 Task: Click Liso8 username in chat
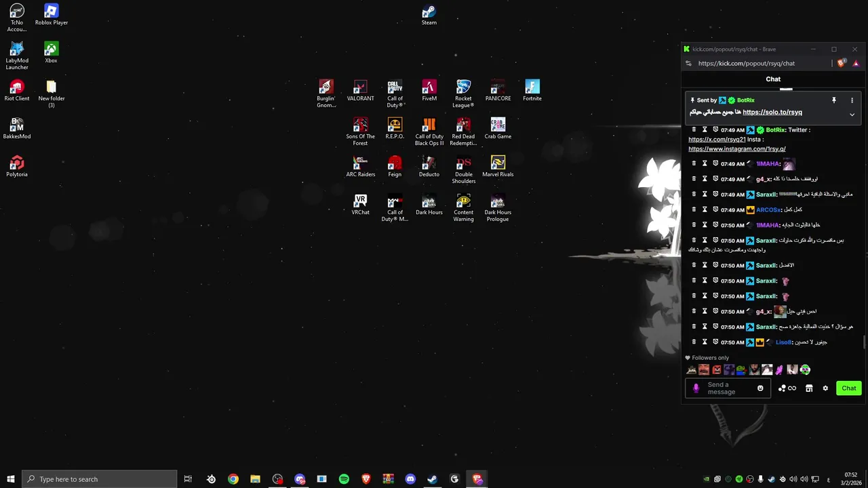tap(783, 342)
